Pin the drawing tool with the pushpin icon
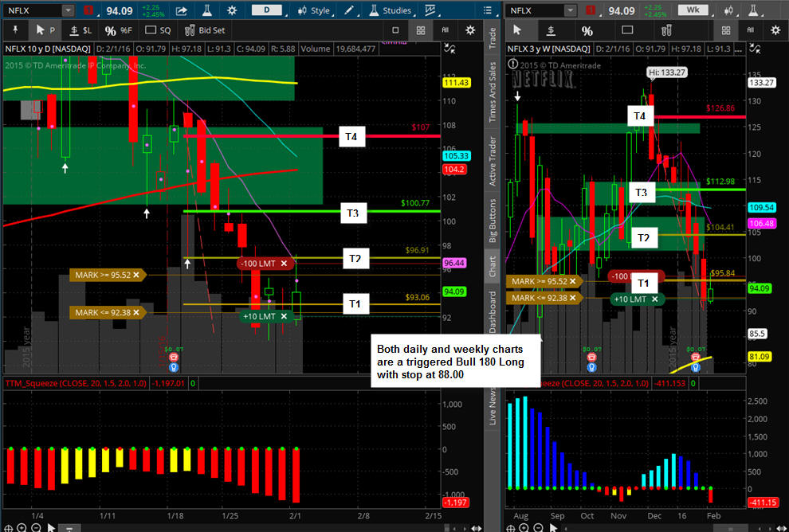 point(15,30)
